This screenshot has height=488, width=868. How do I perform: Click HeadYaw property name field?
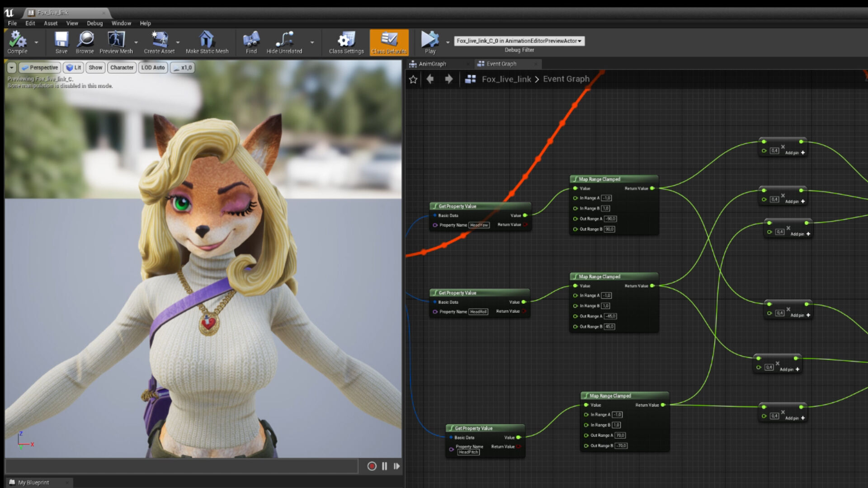click(x=479, y=225)
